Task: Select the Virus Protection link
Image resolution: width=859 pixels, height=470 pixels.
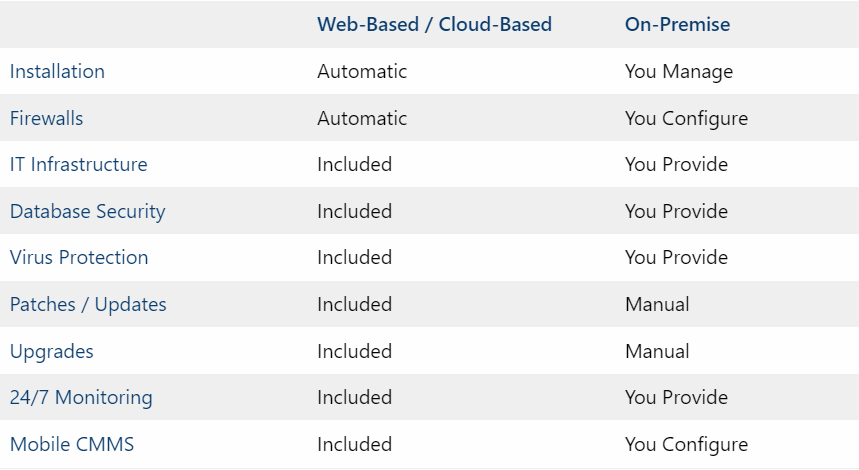Action: 79,257
